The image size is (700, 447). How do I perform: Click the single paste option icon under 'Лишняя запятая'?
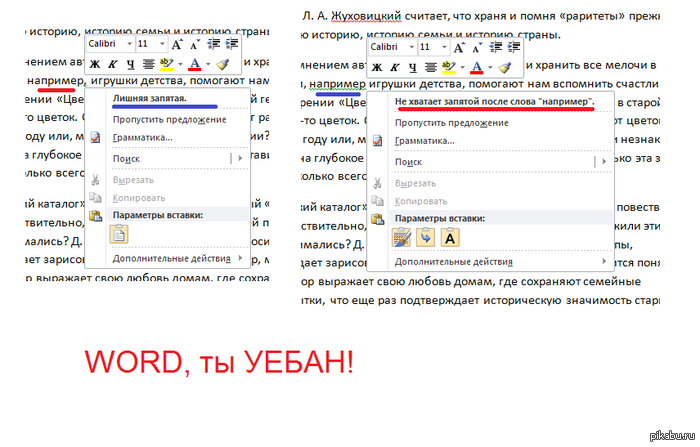coord(119,234)
